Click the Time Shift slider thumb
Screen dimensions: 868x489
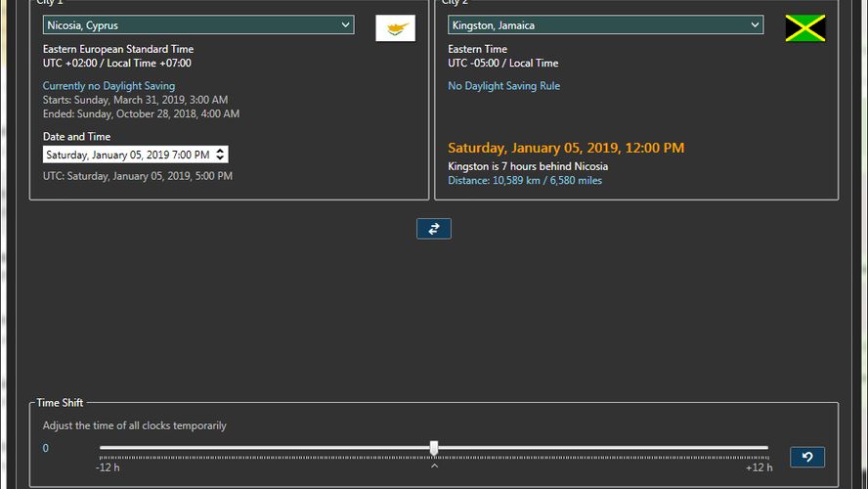434,448
